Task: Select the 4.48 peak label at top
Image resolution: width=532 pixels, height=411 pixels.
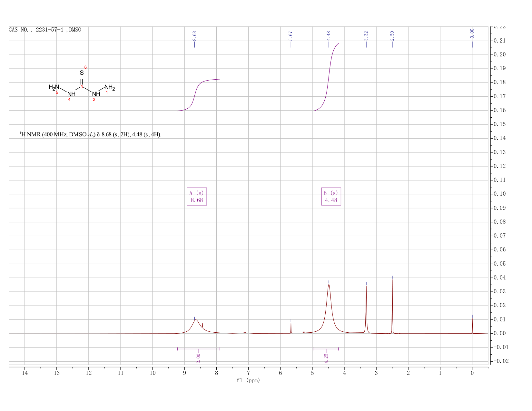Action: pyautogui.click(x=329, y=36)
